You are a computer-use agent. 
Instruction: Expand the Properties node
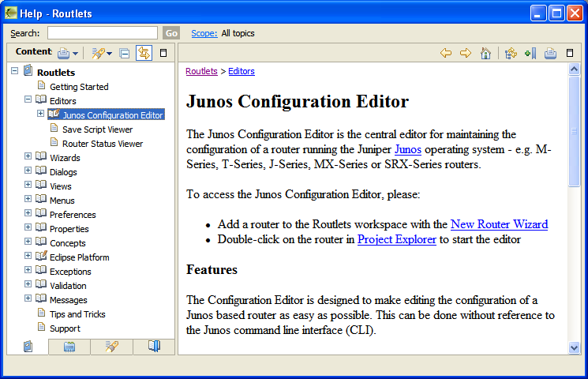(x=28, y=227)
